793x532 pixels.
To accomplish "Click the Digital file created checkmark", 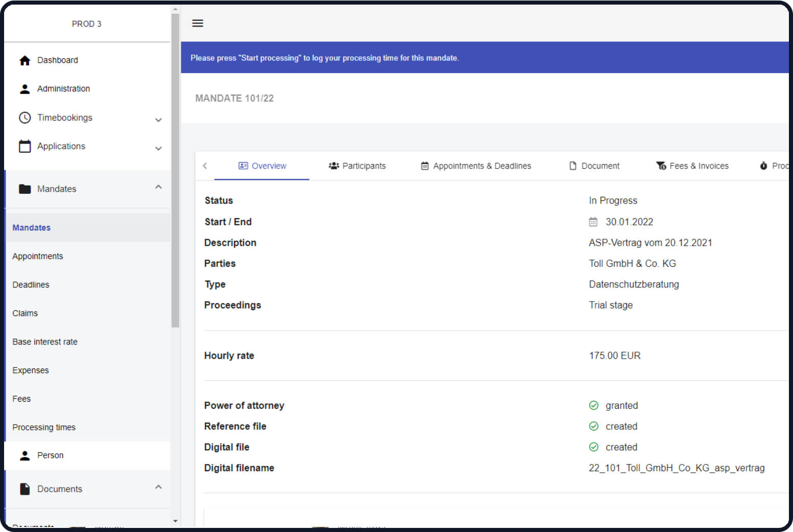I will coord(594,447).
